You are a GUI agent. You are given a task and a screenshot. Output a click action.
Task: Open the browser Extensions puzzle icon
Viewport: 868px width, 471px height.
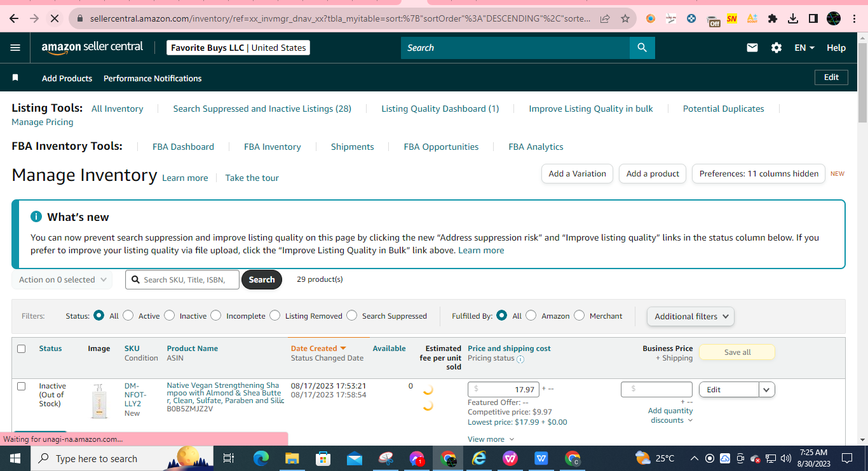click(x=773, y=18)
